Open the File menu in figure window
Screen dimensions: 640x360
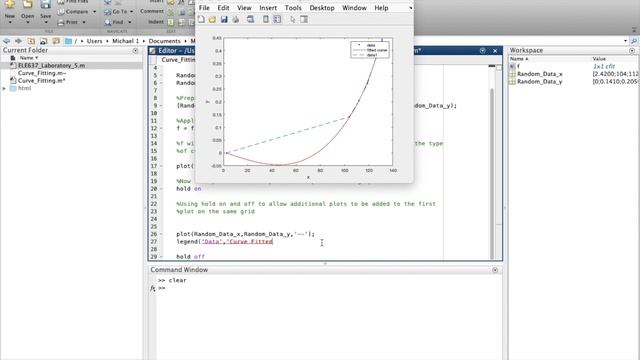point(204,8)
